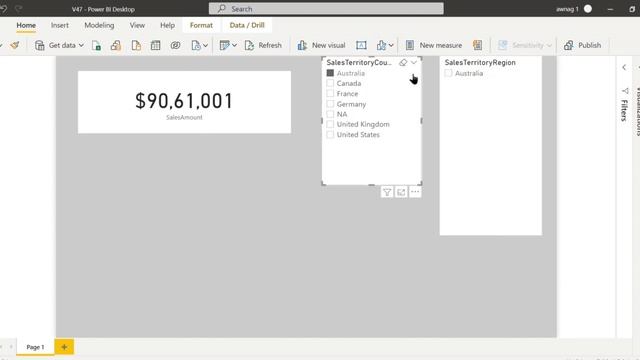This screenshot has height=360, width=640.
Task: Open the Sensitivity dropdown arrow
Action: [x=549, y=45]
